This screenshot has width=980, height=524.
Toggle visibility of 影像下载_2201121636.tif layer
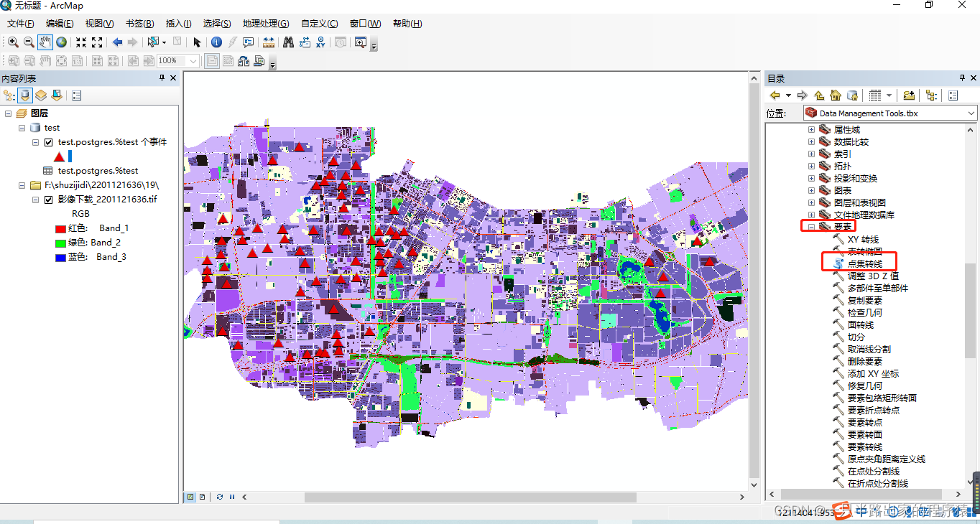point(49,200)
